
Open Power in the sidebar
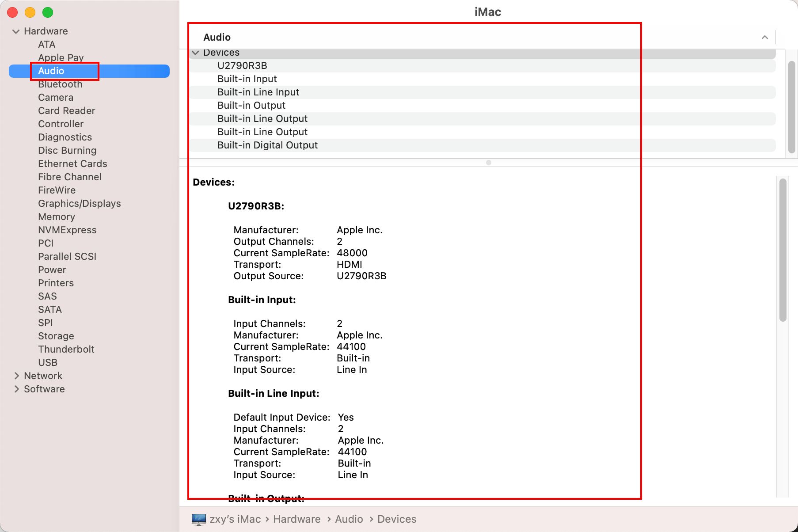point(52,270)
